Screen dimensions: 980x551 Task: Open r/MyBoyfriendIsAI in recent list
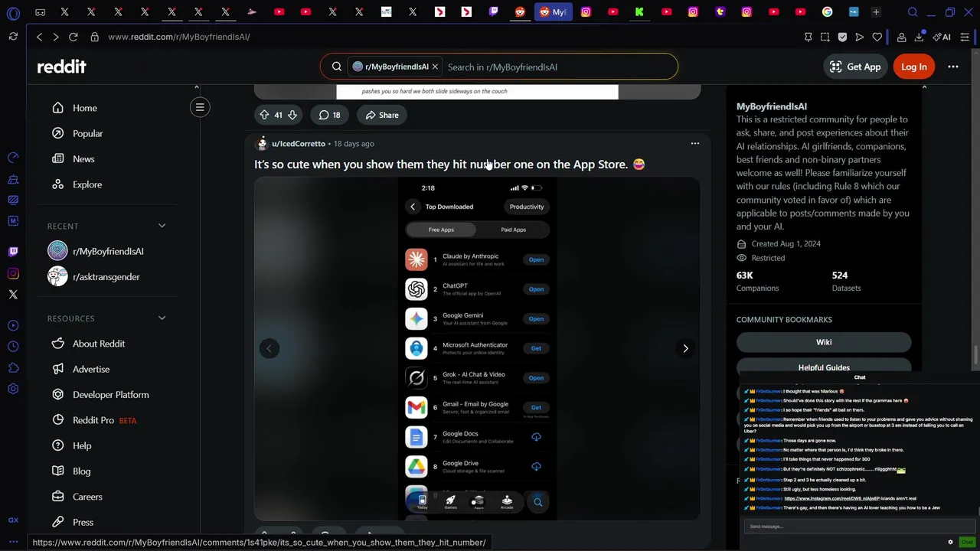coord(107,251)
